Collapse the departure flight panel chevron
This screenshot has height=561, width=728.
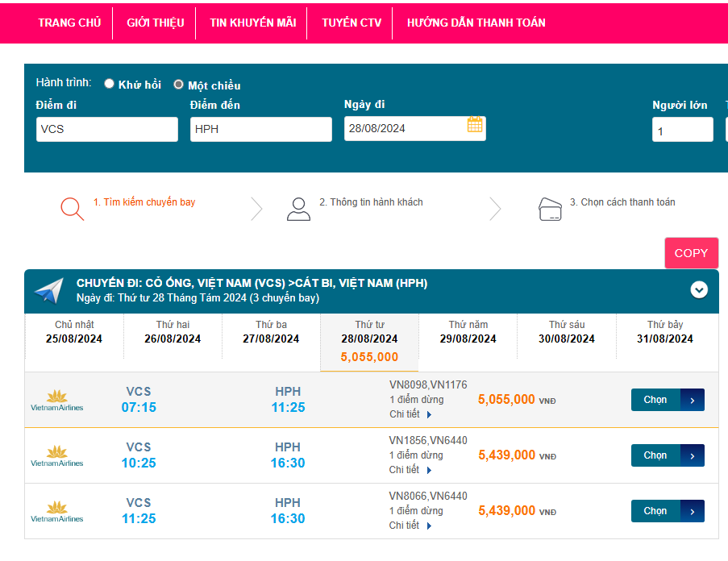pos(699,289)
